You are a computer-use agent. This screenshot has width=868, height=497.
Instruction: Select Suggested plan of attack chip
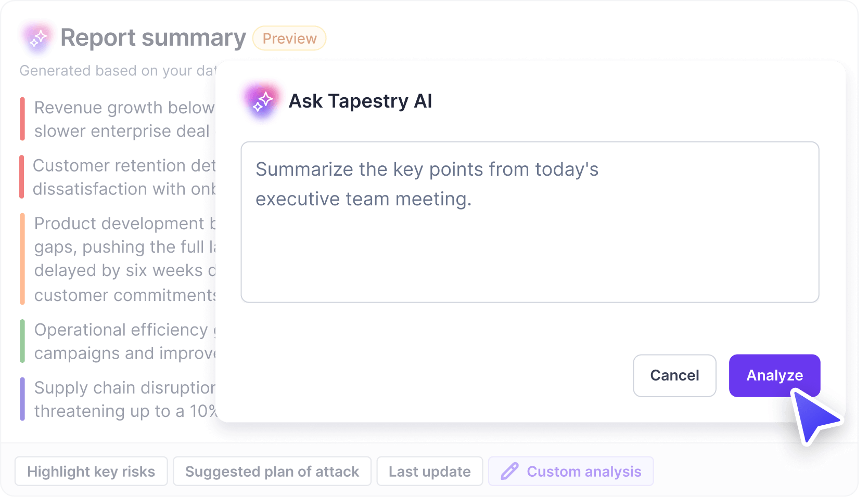(272, 471)
